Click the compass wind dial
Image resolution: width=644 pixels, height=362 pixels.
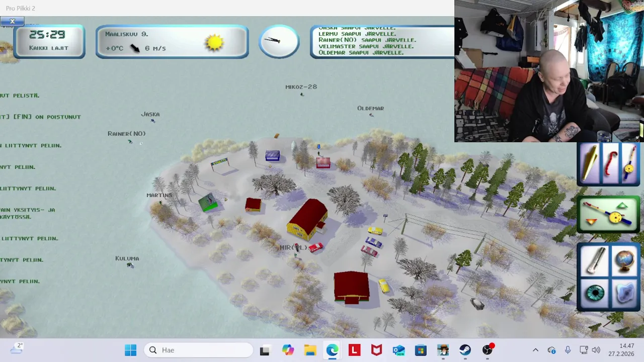279,41
